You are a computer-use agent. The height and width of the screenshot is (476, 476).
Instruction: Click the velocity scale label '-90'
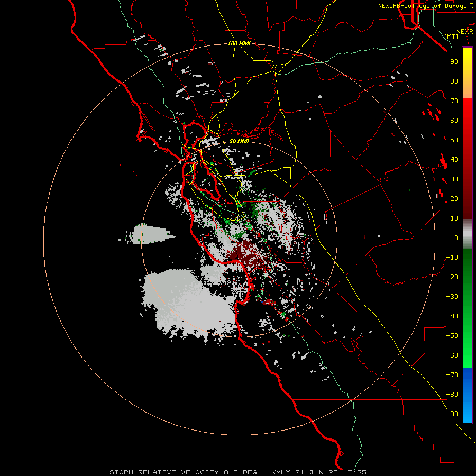[452, 414]
